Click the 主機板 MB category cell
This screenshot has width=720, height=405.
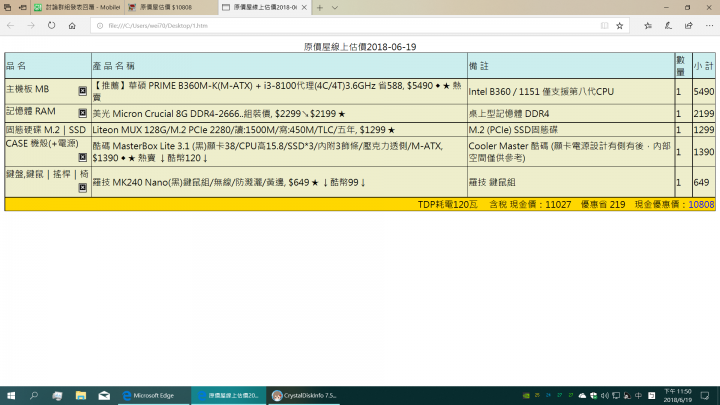(x=48, y=91)
